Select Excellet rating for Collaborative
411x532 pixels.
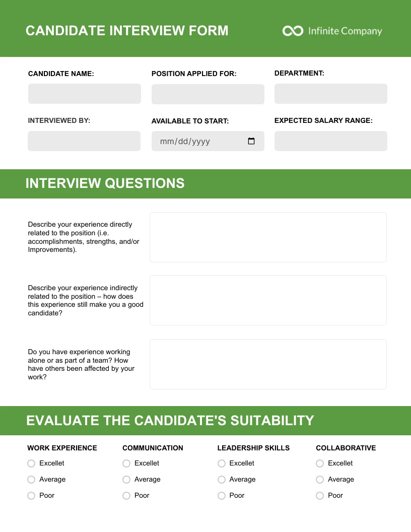coord(320,463)
